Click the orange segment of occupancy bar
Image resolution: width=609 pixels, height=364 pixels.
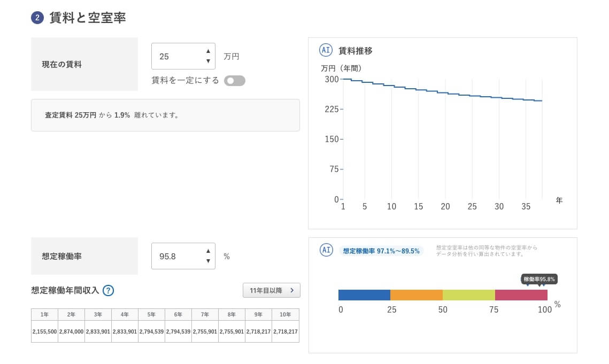pos(417,295)
